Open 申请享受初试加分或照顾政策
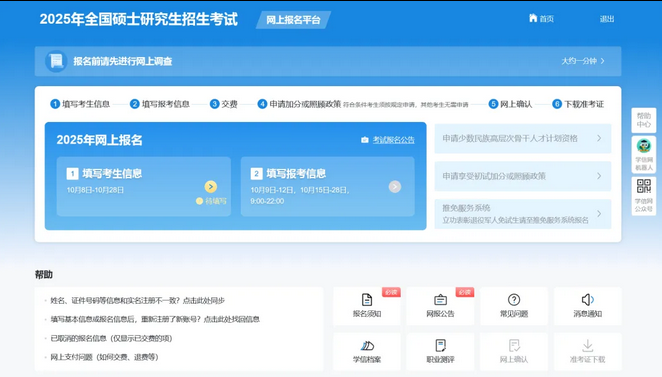The image size is (662, 377). [x=523, y=176]
